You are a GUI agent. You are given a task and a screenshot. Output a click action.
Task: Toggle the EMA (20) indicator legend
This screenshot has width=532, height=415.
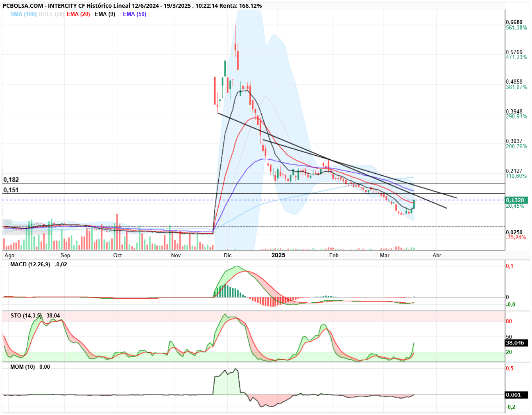tap(78, 14)
